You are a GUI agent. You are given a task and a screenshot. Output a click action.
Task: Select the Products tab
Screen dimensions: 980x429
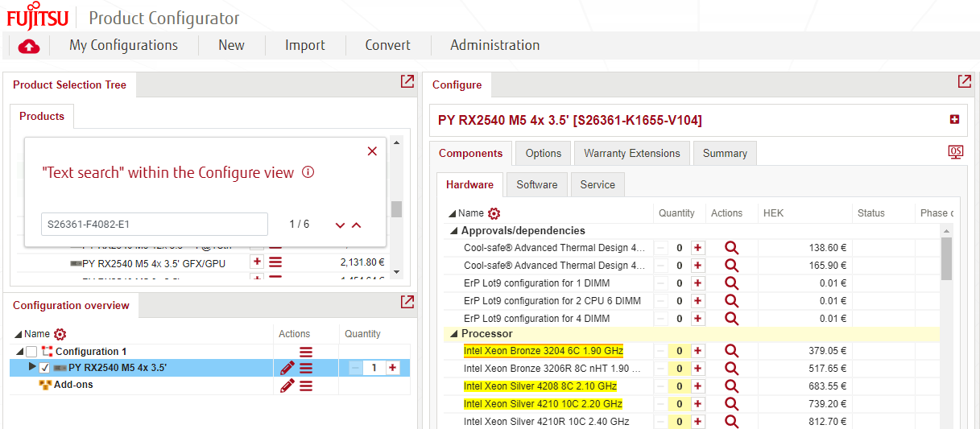click(x=42, y=117)
